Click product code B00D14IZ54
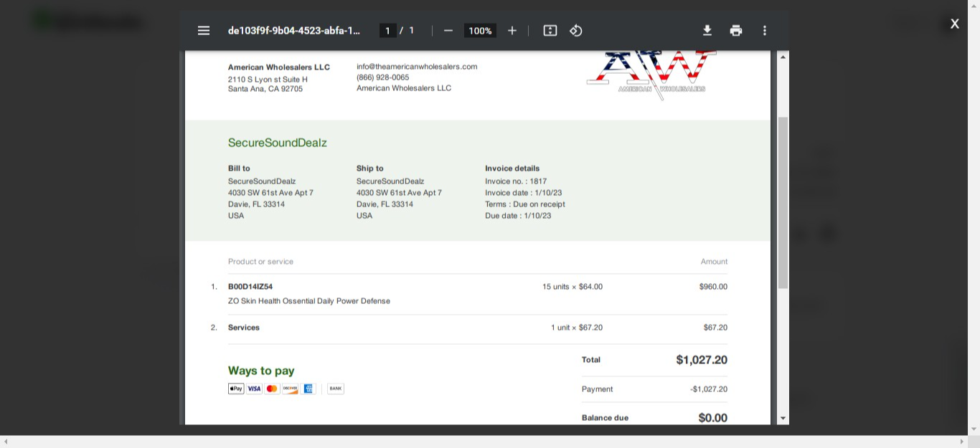 pyautogui.click(x=250, y=287)
